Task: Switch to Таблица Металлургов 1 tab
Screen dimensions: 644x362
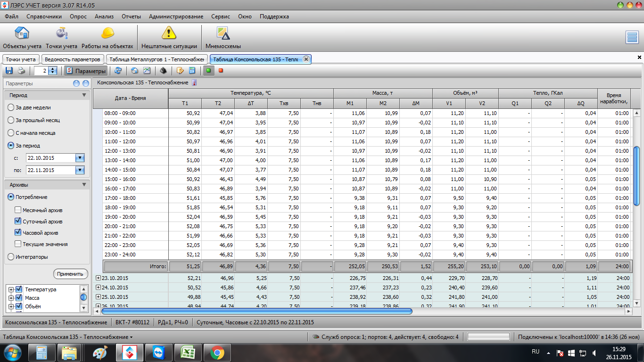Action: pos(156,59)
